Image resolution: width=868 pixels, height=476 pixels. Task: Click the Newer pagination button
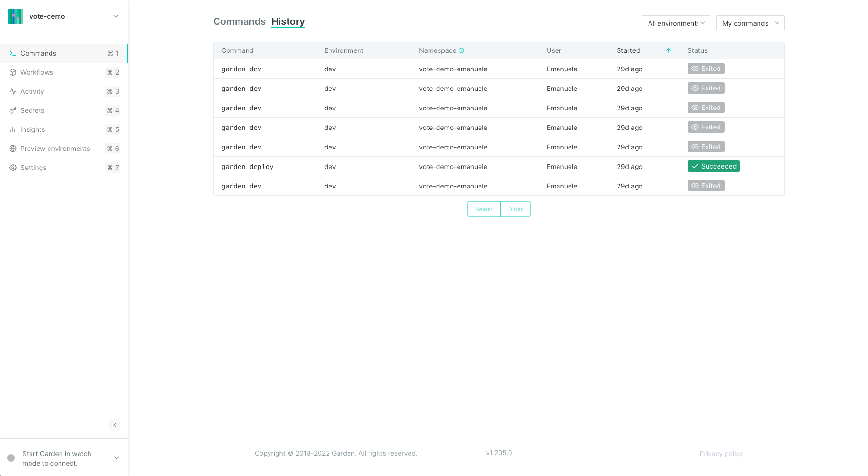tap(484, 209)
